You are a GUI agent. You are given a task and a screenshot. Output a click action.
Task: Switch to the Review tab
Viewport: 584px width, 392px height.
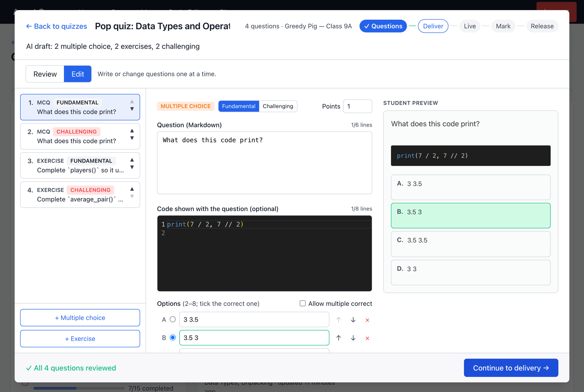pyautogui.click(x=45, y=74)
